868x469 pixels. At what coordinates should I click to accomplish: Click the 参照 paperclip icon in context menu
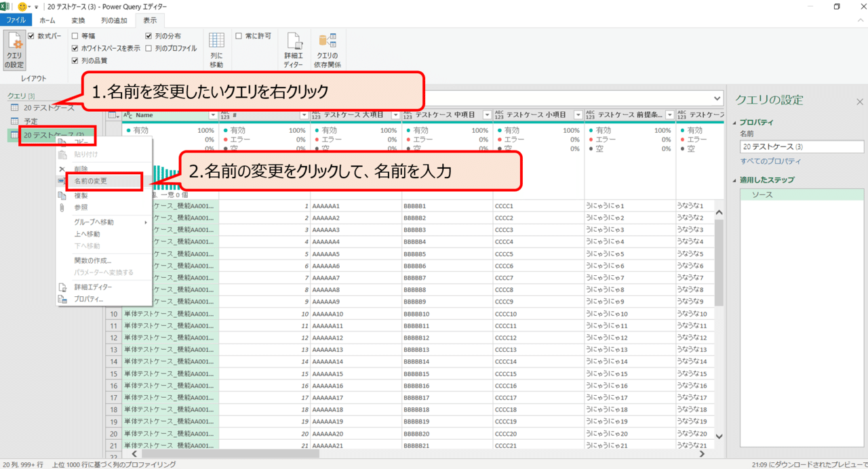tap(63, 207)
